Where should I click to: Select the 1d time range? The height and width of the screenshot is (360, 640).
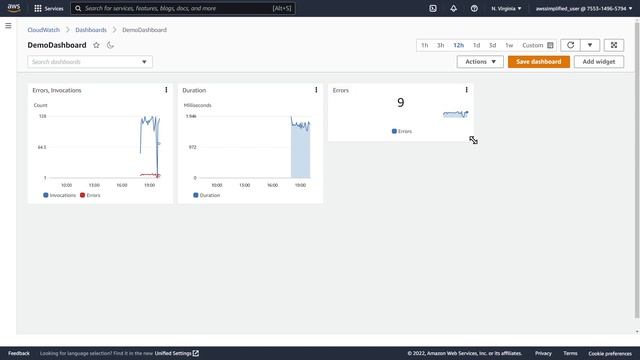coord(476,45)
